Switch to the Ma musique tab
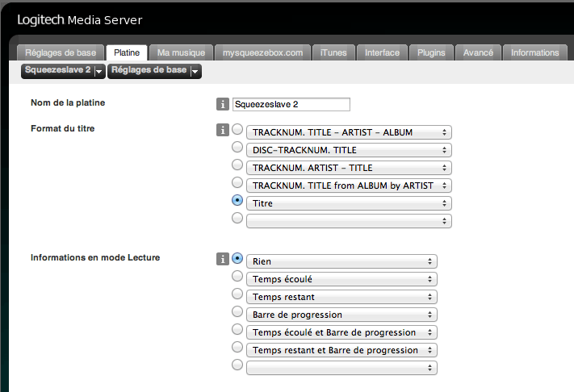The image size is (574, 392). click(181, 52)
